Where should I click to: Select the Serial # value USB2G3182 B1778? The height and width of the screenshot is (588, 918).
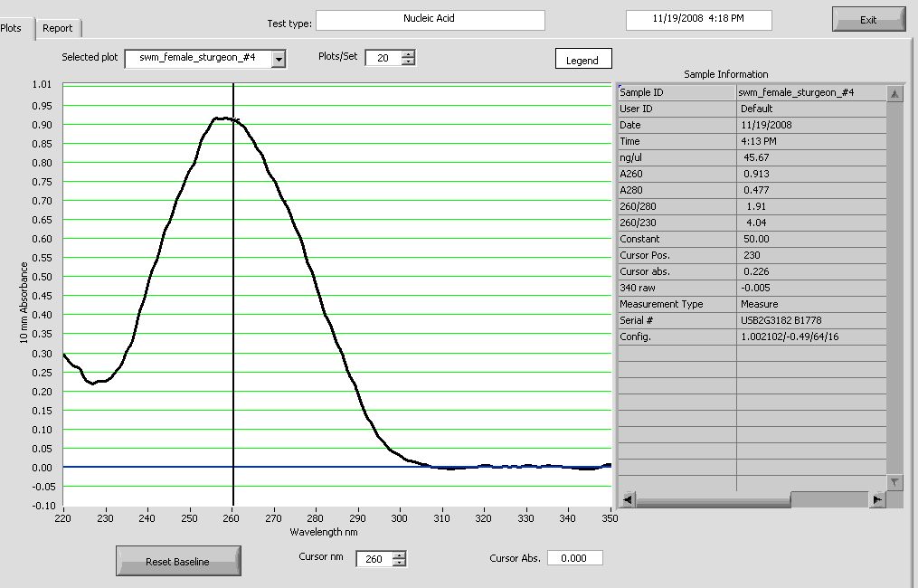click(781, 321)
